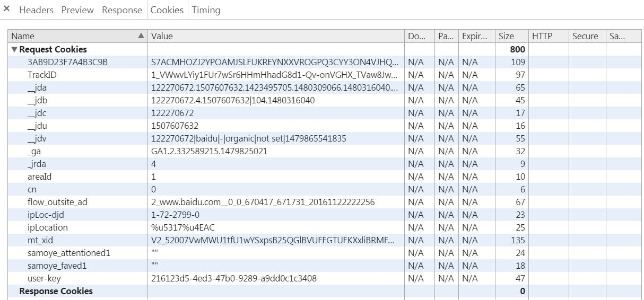This screenshot has width=644, height=300.
Task: Select the TrackID cookie row
Action: (x=42, y=75)
